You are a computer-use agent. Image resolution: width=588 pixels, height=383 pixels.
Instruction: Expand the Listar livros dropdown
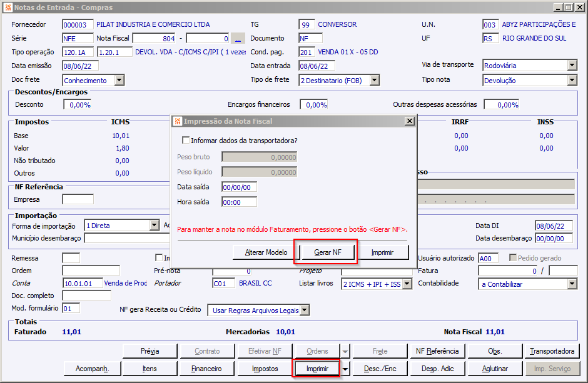coord(407,284)
